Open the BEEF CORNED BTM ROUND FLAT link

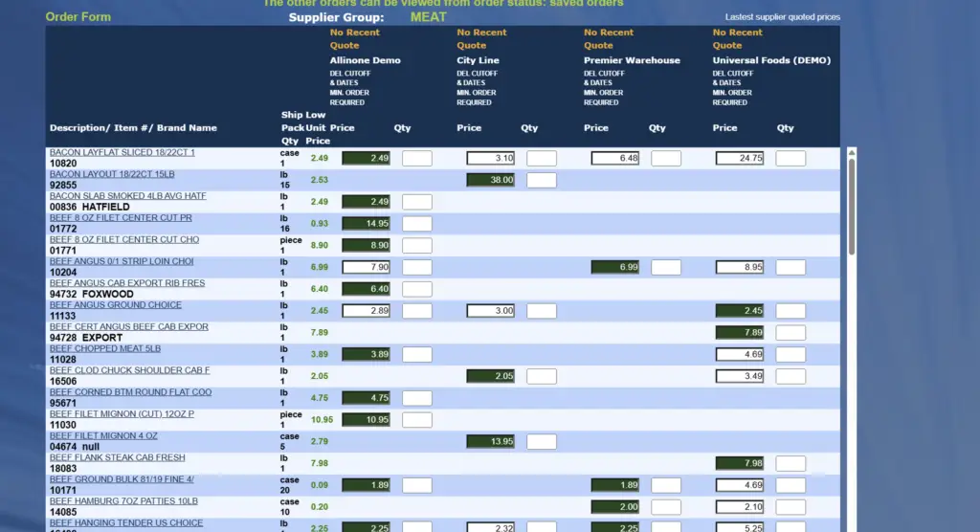[130, 392]
